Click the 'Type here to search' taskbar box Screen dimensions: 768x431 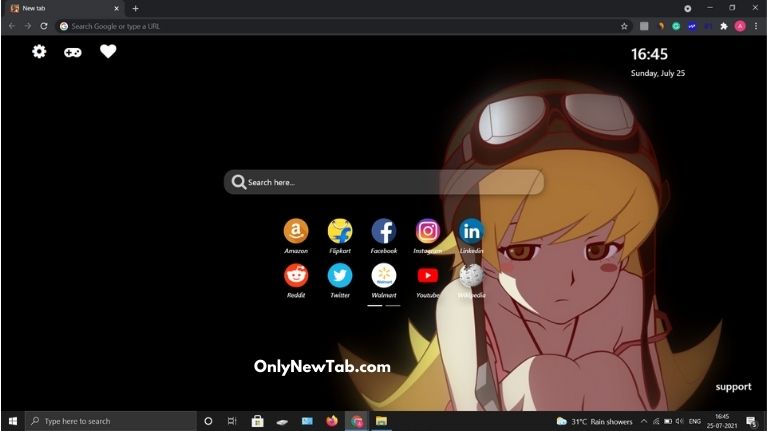tap(111, 421)
